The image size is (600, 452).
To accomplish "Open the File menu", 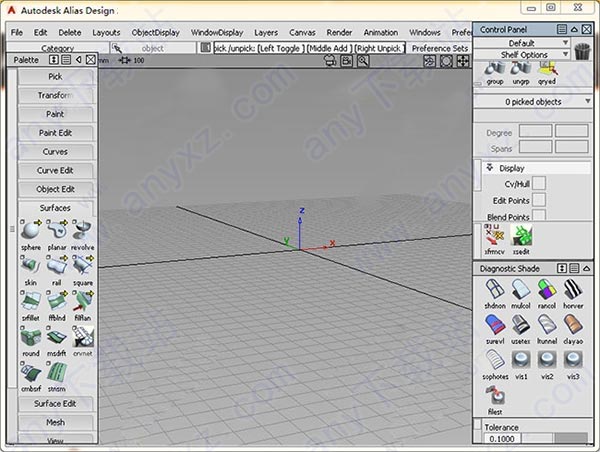I will (16, 32).
